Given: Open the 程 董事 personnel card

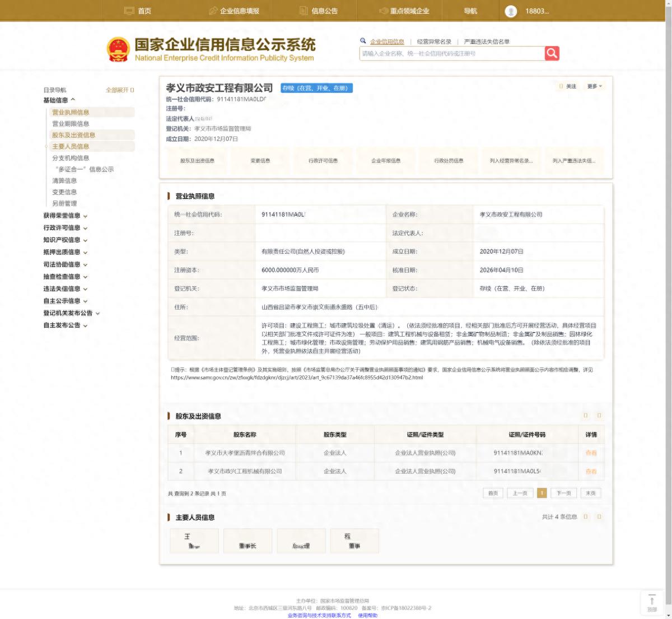Looking at the screenshot, I should (x=354, y=541).
